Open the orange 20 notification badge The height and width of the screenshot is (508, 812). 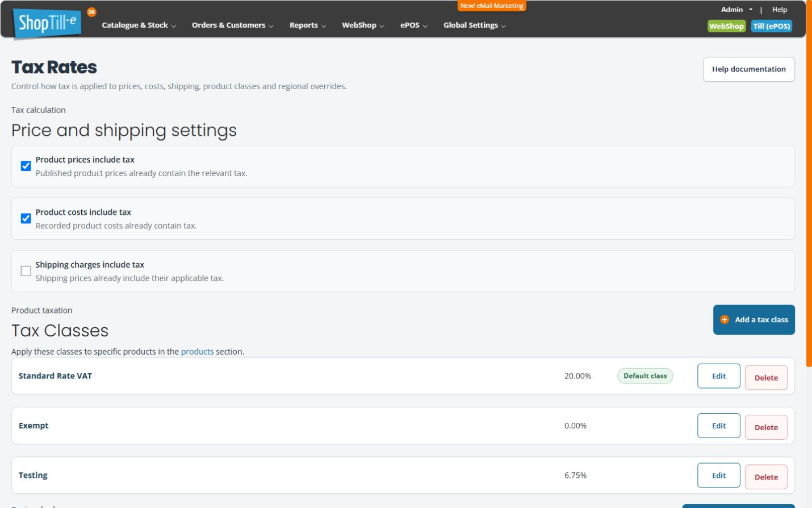point(91,12)
